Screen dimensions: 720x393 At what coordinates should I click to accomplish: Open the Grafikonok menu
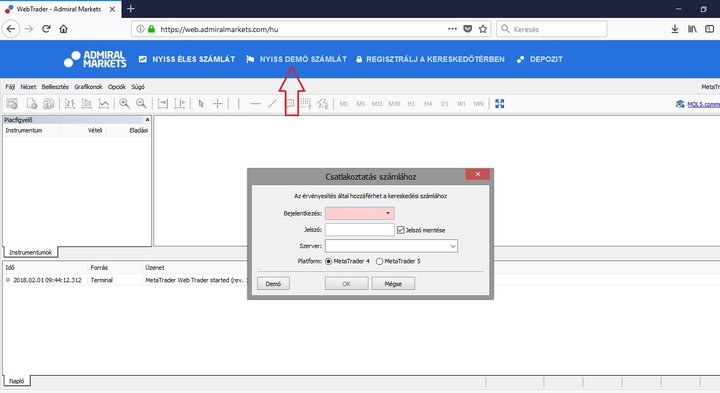[x=88, y=87]
